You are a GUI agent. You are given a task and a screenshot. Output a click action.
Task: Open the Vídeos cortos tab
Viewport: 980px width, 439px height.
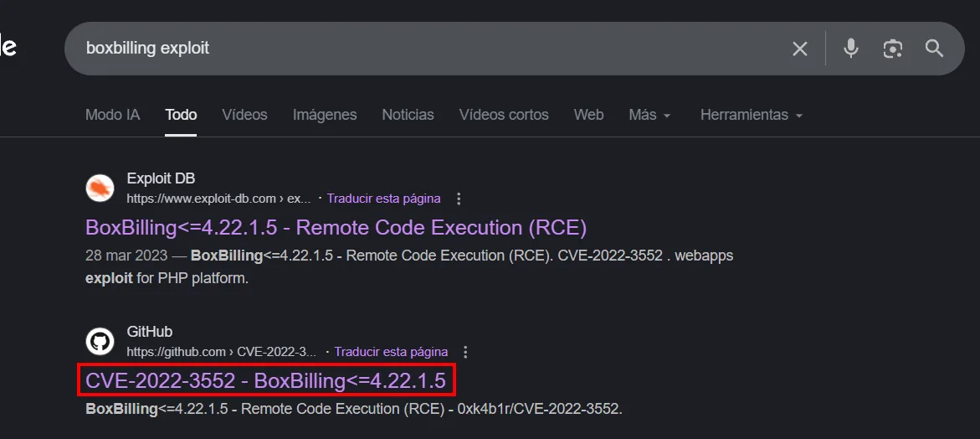point(504,115)
